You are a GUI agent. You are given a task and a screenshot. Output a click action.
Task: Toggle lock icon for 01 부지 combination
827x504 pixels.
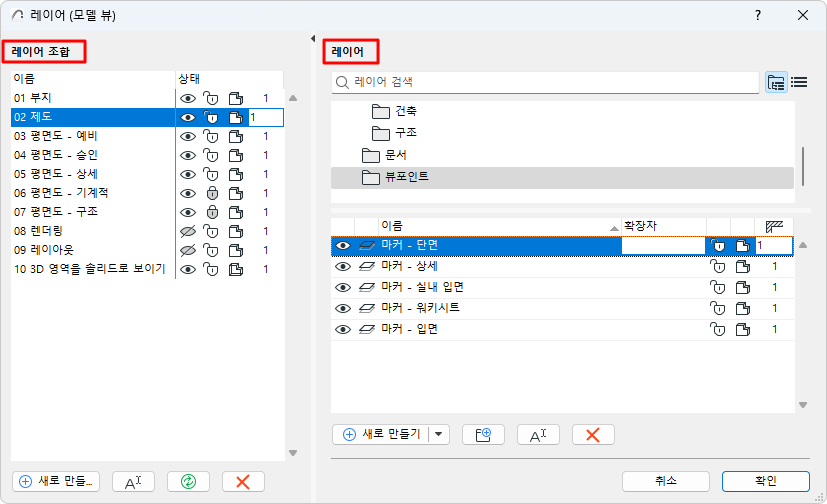(x=210, y=98)
